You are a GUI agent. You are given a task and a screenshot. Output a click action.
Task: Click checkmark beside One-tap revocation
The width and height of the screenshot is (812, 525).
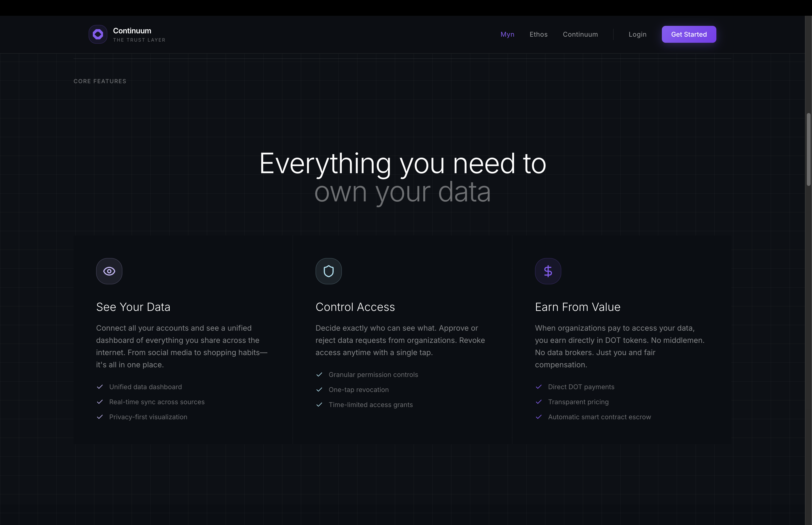(319, 389)
